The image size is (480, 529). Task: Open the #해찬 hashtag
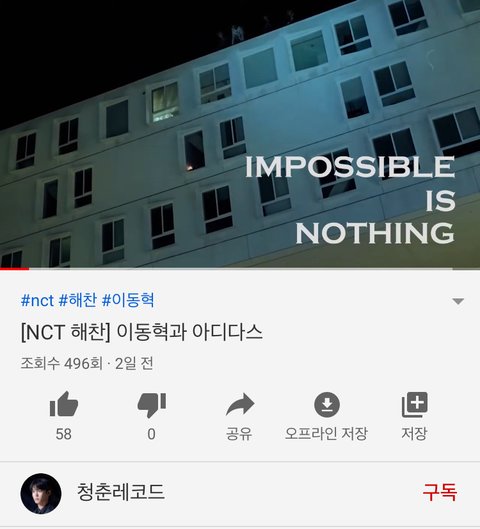[78, 300]
